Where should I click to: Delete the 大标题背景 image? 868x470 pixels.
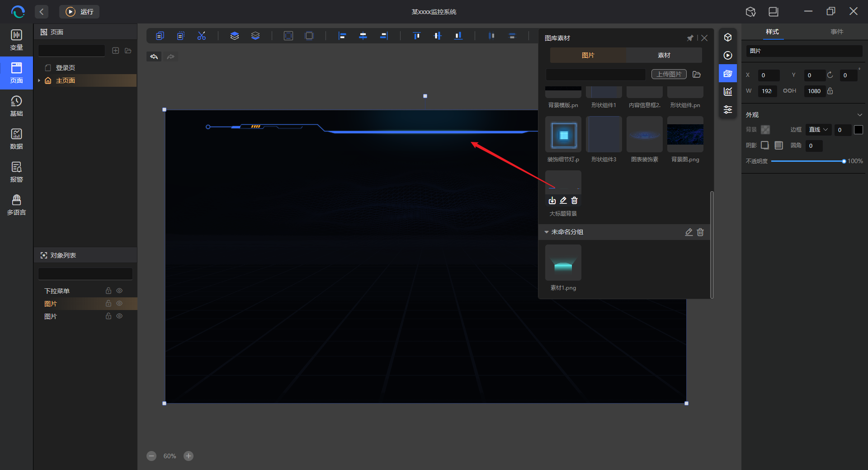[x=575, y=200]
